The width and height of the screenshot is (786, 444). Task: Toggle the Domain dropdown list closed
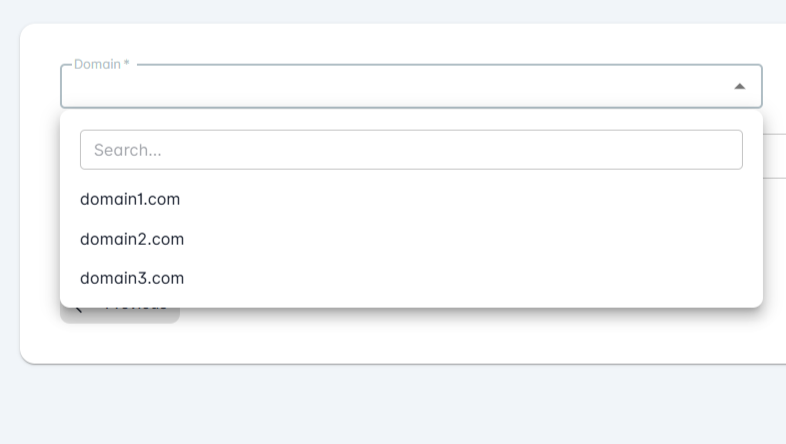[x=739, y=87]
